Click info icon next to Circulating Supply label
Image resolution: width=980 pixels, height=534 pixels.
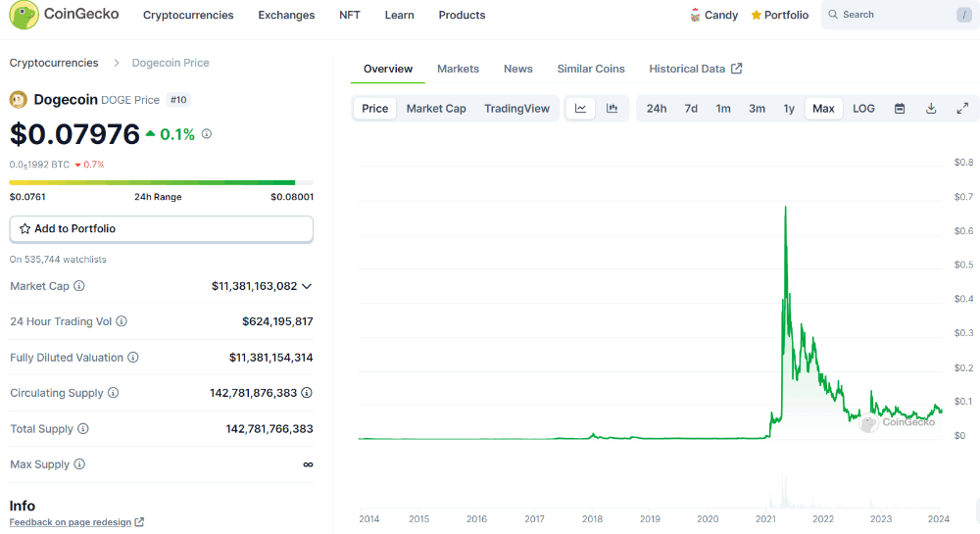click(x=113, y=393)
